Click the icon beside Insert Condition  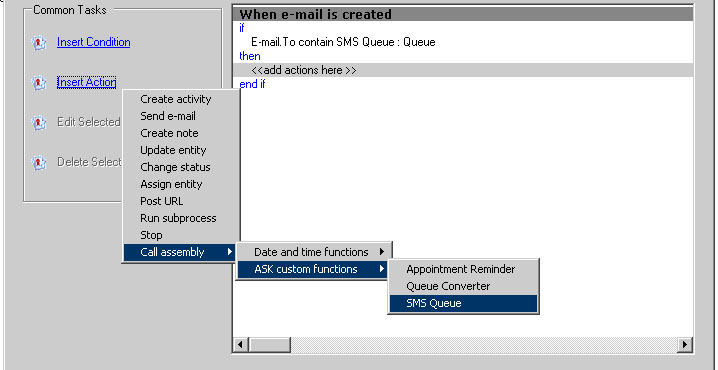pos(39,43)
